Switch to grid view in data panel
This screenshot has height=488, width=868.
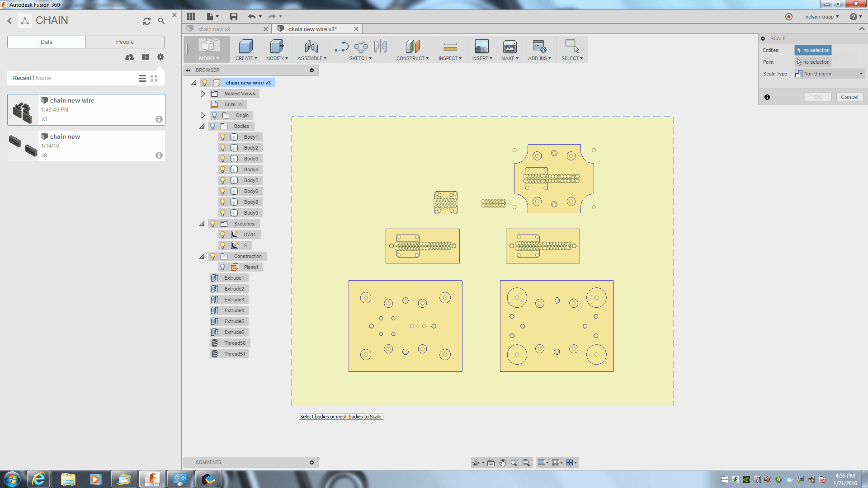click(x=154, y=78)
